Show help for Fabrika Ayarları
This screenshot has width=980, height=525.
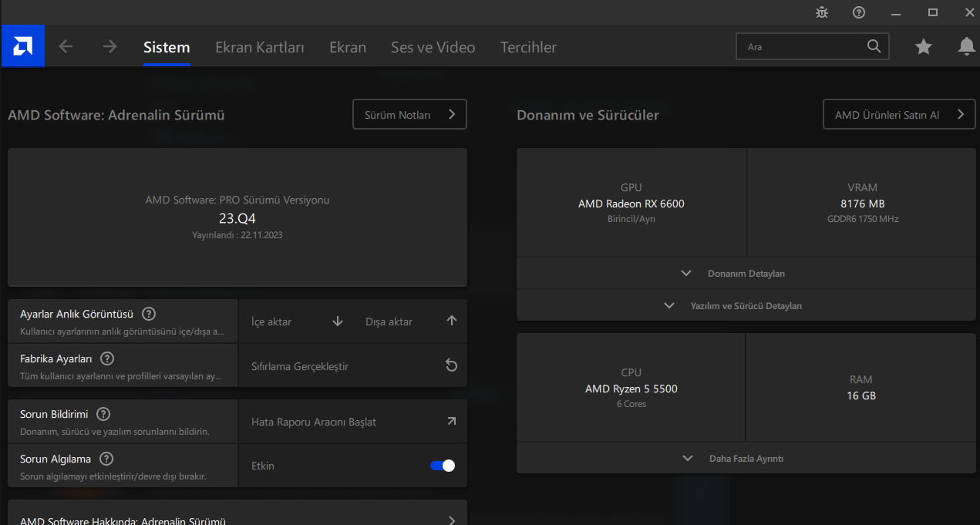coord(107,358)
